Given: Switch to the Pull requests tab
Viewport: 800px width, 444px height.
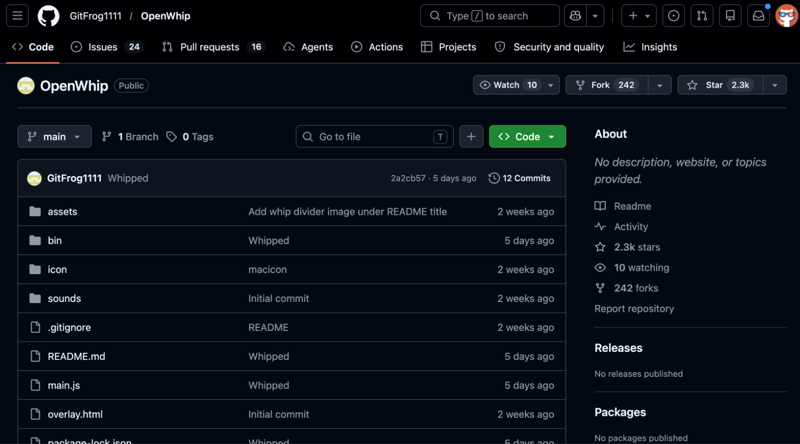Looking at the screenshot, I should [213, 47].
